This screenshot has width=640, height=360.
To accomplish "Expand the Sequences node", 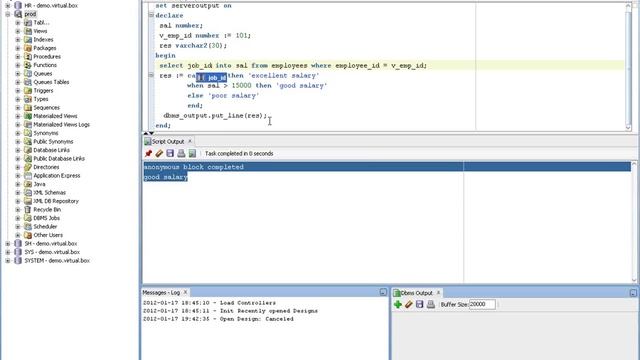I will coord(18,108).
